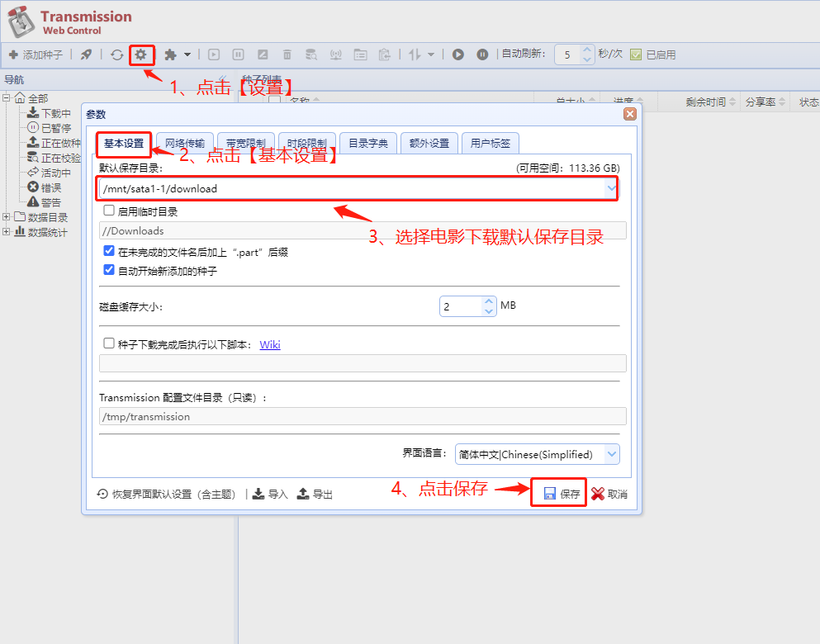Image resolution: width=820 pixels, height=644 pixels.
Task: Click the set data folder icon
Action: (360, 54)
